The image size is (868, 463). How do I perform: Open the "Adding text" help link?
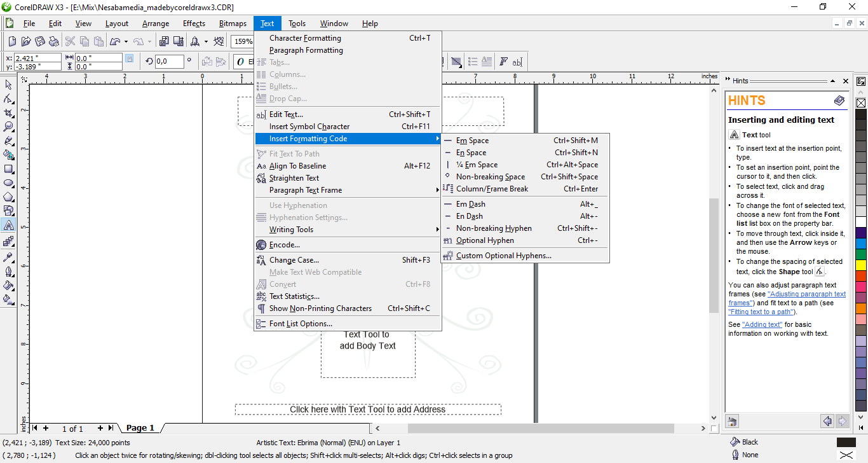click(x=762, y=324)
